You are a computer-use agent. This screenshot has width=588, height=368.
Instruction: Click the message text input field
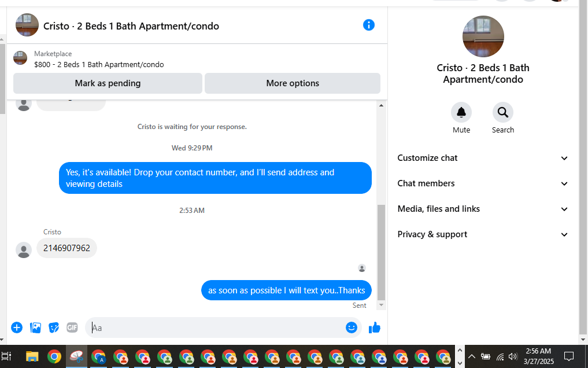coord(217,327)
